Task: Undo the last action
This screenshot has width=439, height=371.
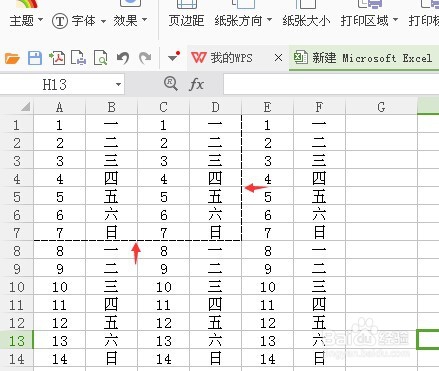Action: pyautogui.click(x=123, y=58)
